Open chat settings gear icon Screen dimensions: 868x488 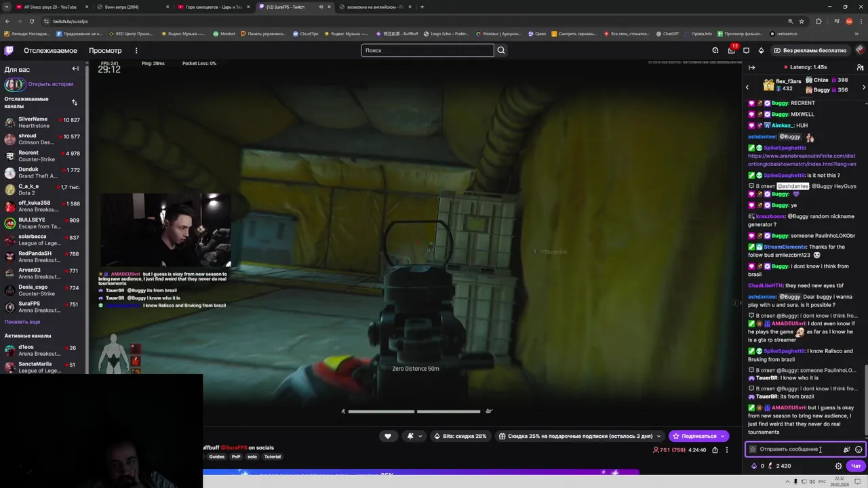pos(838,466)
